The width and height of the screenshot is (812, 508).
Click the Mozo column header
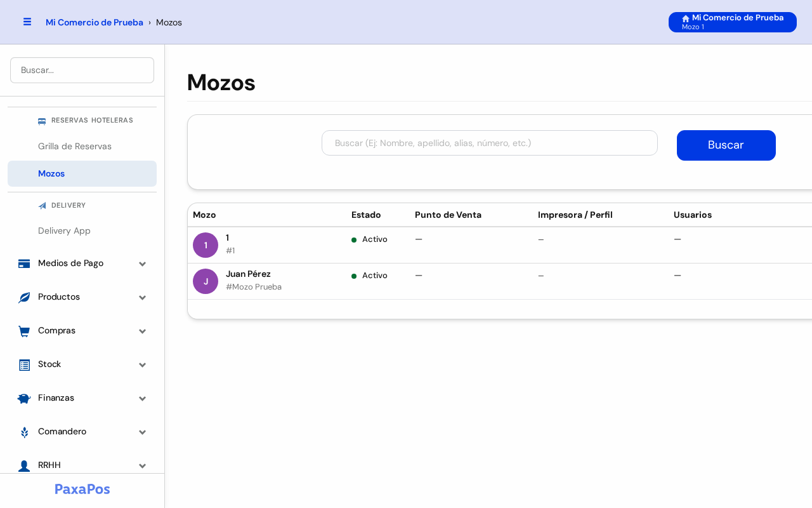point(204,215)
